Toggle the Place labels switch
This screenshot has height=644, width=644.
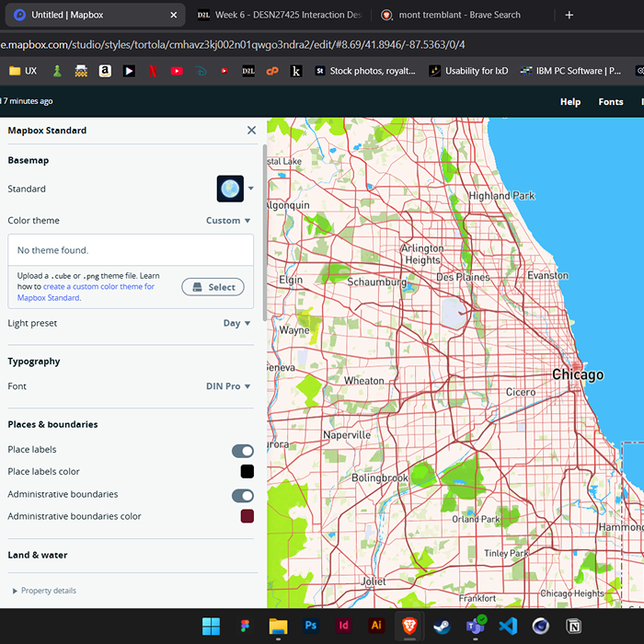pos(243,451)
